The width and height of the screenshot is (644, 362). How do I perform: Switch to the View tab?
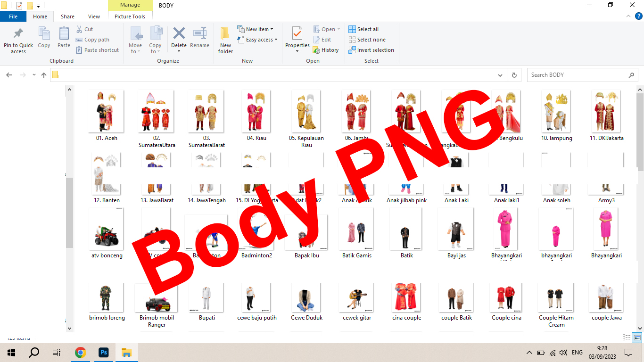click(x=94, y=16)
